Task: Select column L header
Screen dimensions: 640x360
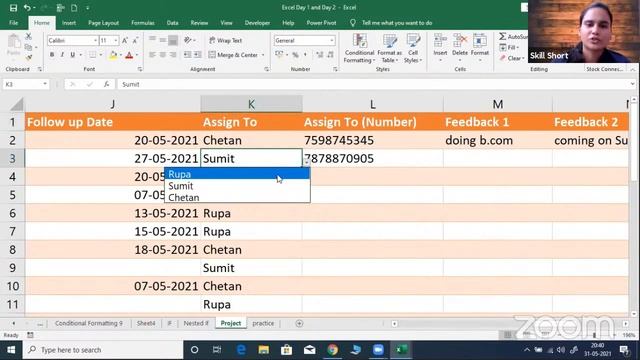Action: [373, 104]
